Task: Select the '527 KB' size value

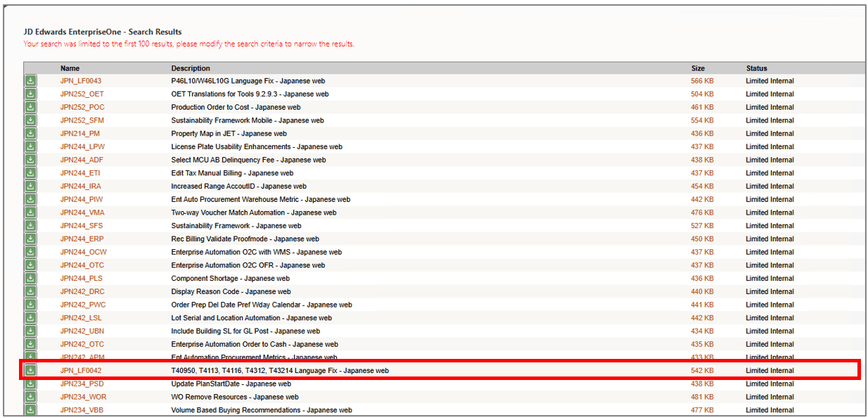Action: pyautogui.click(x=702, y=226)
